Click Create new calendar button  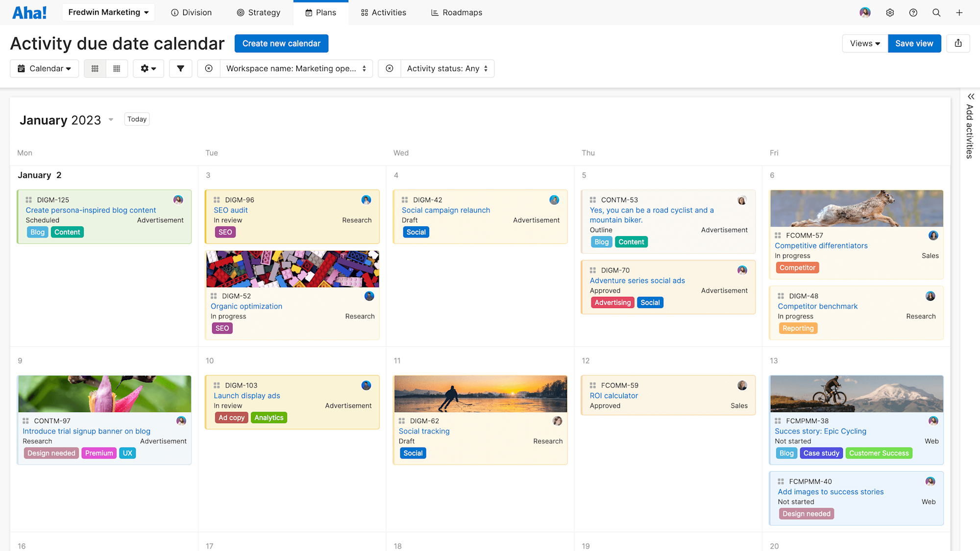(281, 44)
